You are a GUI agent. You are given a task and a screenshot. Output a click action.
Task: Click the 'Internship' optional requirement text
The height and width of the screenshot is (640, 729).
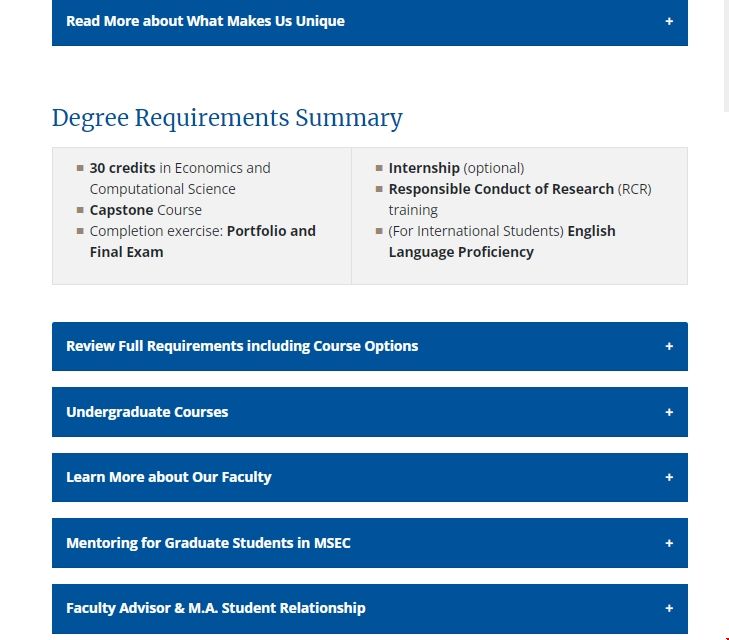[424, 168]
